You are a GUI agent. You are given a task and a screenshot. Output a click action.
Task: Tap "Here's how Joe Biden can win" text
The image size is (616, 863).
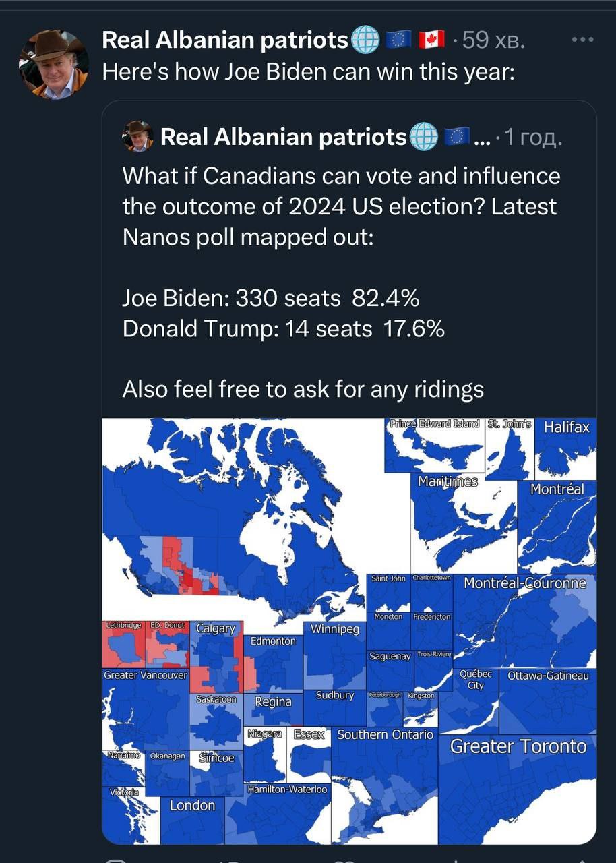pyautogui.click(x=308, y=71)
